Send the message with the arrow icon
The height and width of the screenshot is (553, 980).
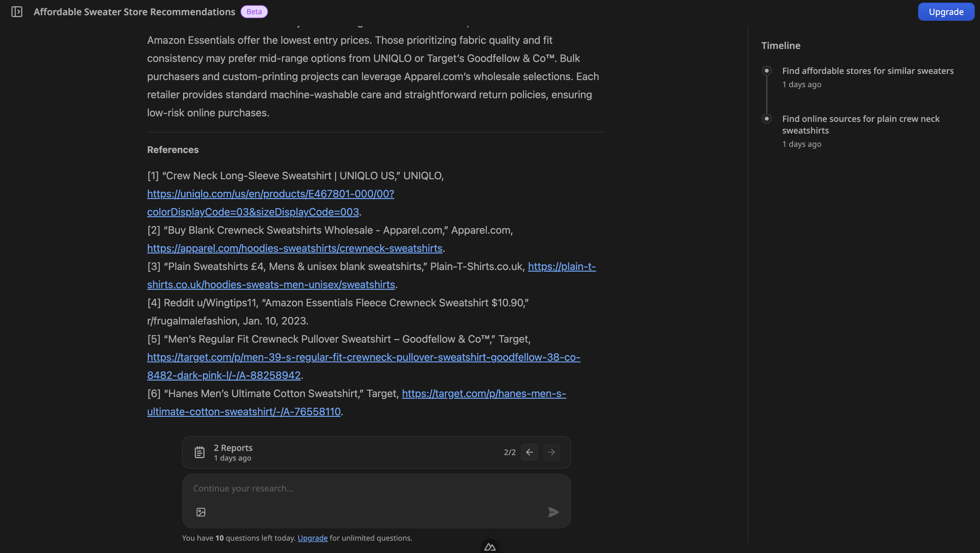(x=553, y=512)
